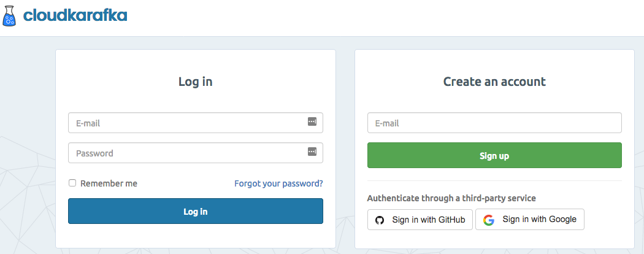Click the "Log in" panel heading
This screenshot has height=254, width=644.
(x=196, y=82)
